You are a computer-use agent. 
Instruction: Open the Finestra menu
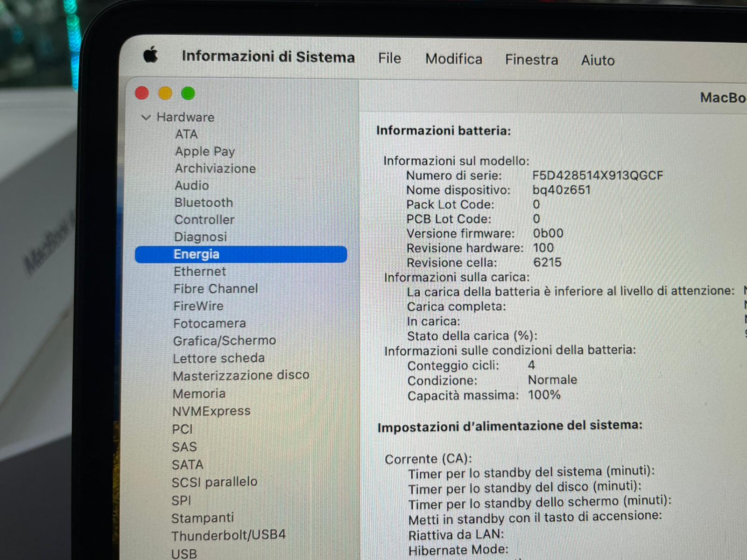[x=531, y=60]
